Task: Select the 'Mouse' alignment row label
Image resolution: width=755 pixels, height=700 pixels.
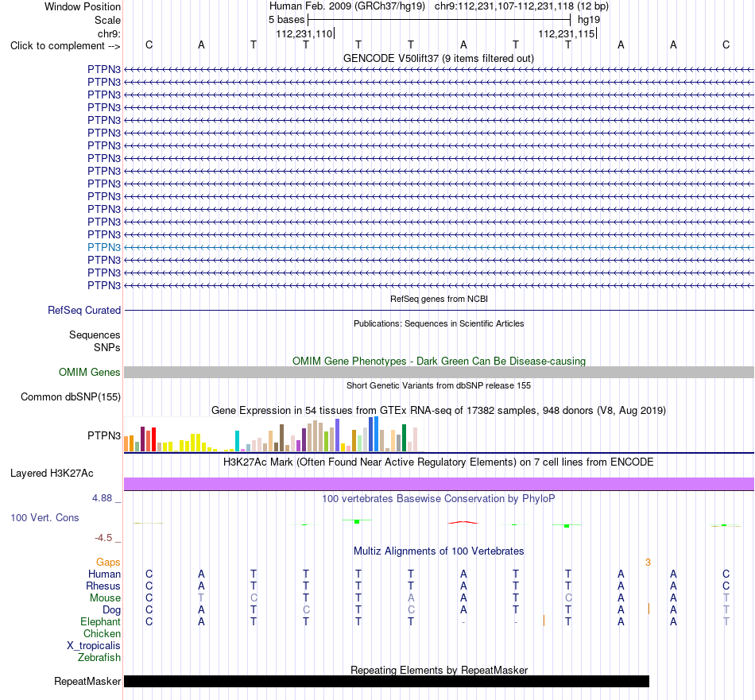Action: tap(105, 598)
